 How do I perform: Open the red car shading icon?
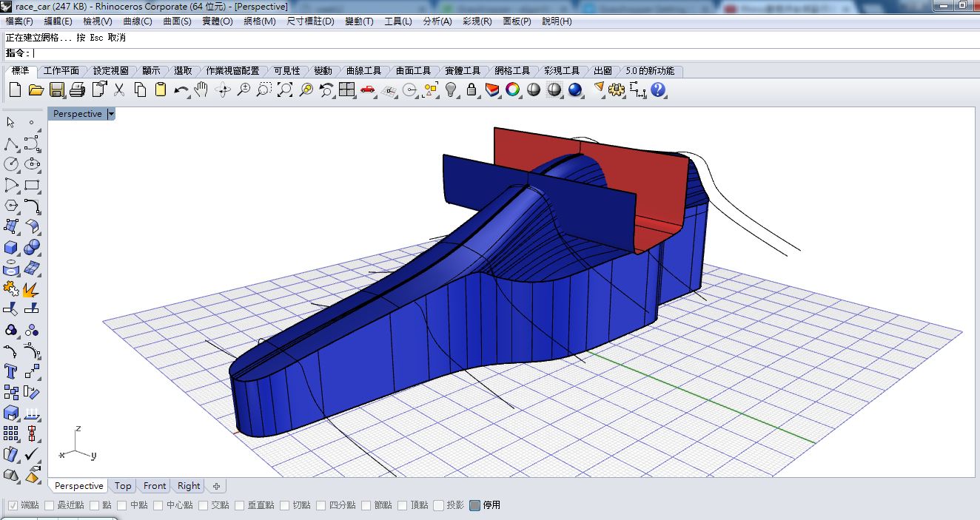coord(368,90)
